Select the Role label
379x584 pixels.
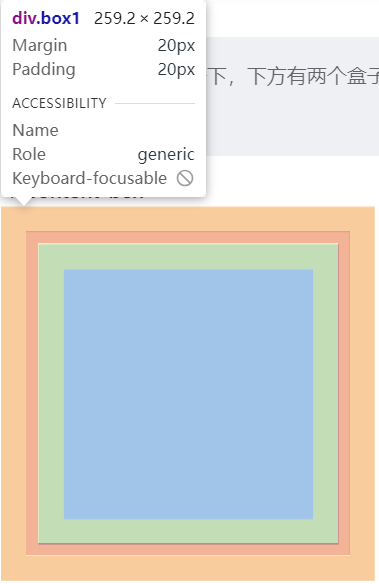29,154
